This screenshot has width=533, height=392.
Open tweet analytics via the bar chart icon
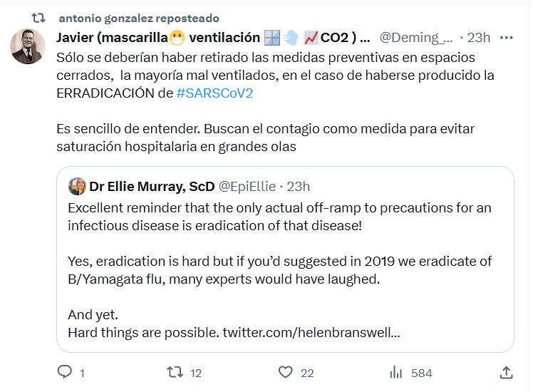[396, 373]
